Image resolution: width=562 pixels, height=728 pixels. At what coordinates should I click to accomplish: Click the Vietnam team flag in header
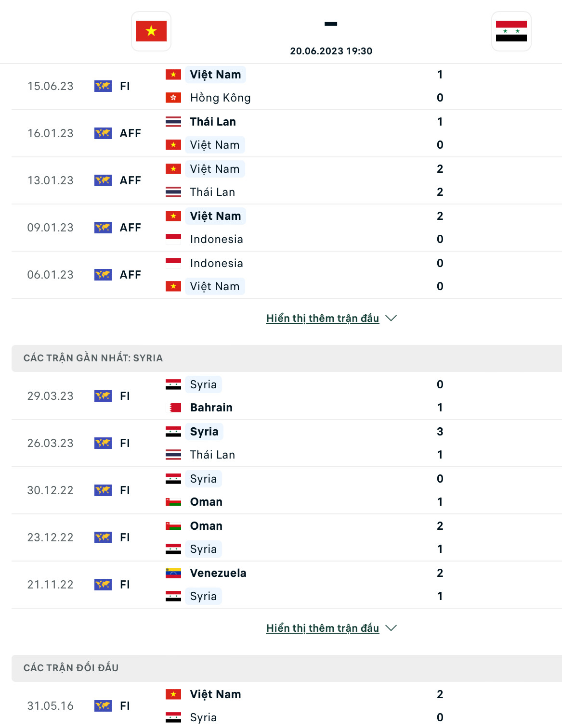(x=151, y=31)
